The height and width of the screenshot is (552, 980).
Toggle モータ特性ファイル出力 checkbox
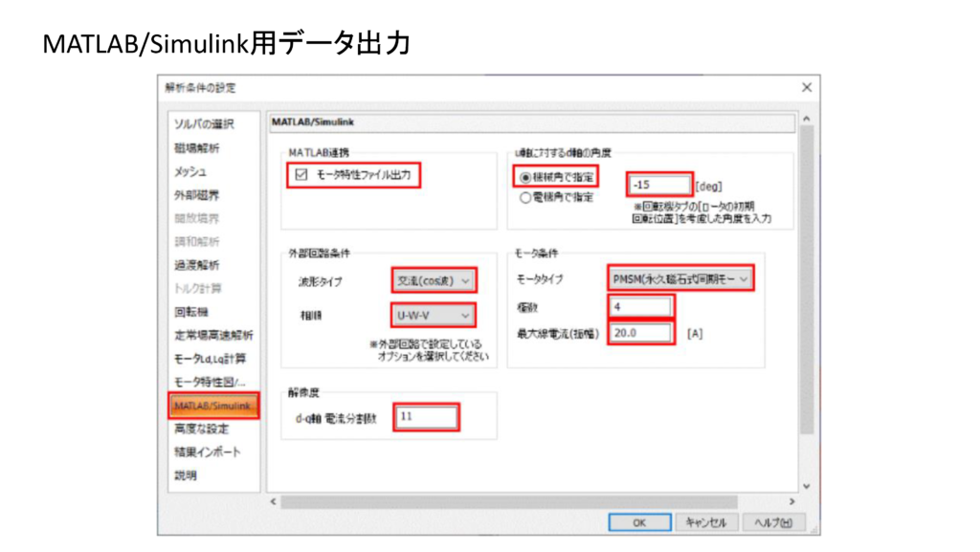coord(301,175)
